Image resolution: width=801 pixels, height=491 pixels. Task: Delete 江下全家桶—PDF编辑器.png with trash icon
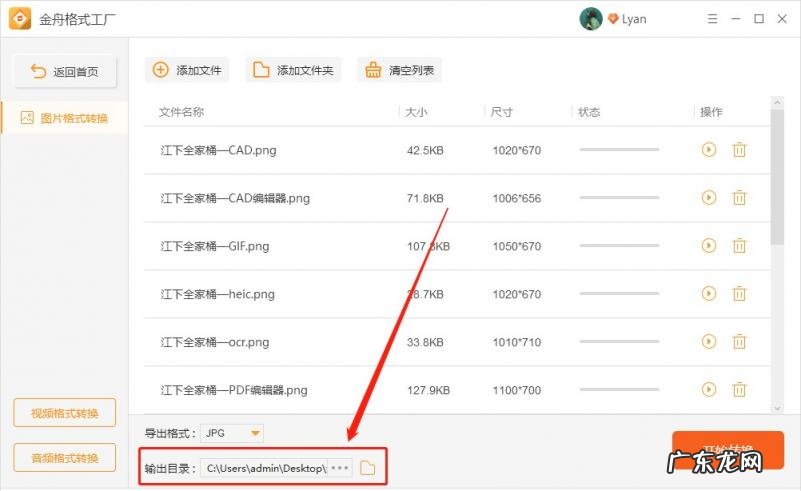coord(739,389)
